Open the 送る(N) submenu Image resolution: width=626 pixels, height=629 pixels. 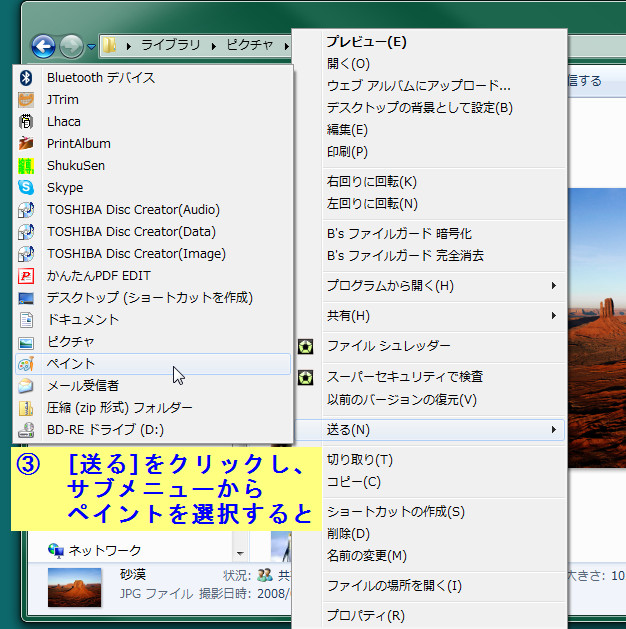point(440,430)
